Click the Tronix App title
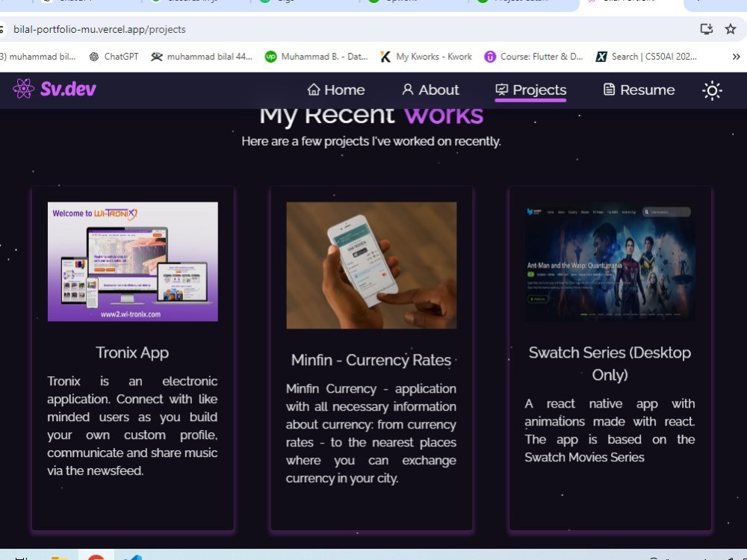Viewport: 747px width, 560px height. click(x=132, y=353)
